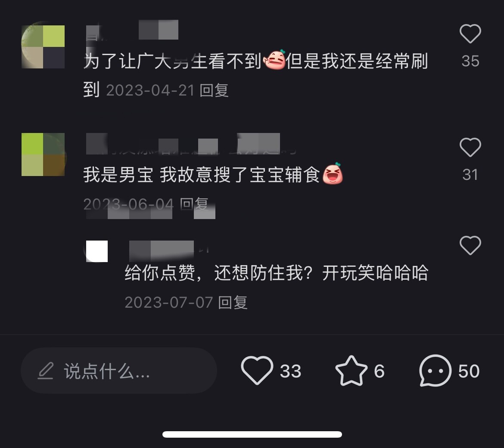
Task: Tap the home indicator bar at bottom
Action: pyautogui.click(x=252, y=434)
